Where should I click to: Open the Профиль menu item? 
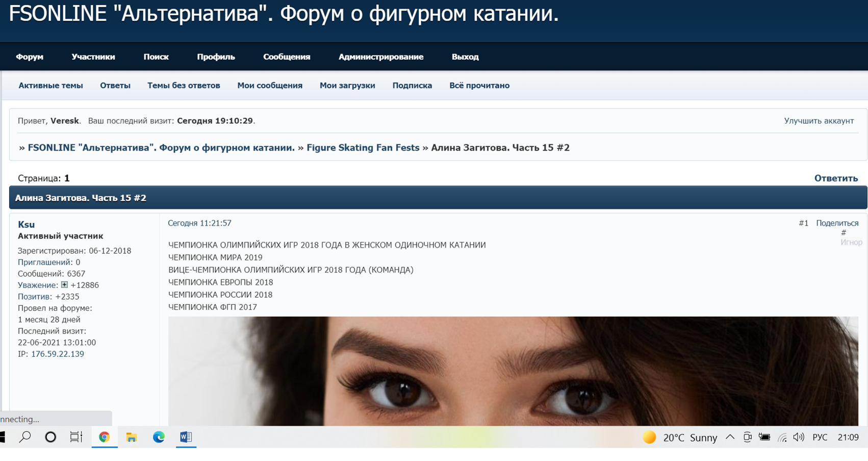(216, 57)
